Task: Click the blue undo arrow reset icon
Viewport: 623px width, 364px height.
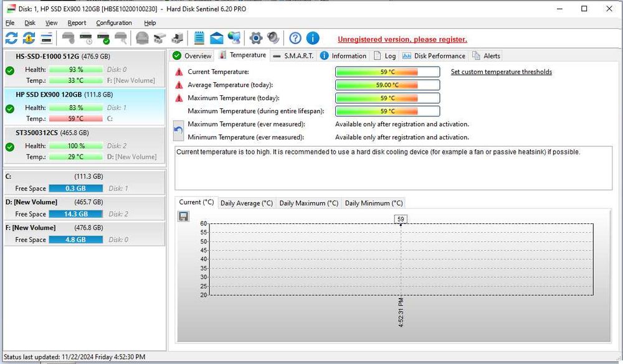Action: 178,131
